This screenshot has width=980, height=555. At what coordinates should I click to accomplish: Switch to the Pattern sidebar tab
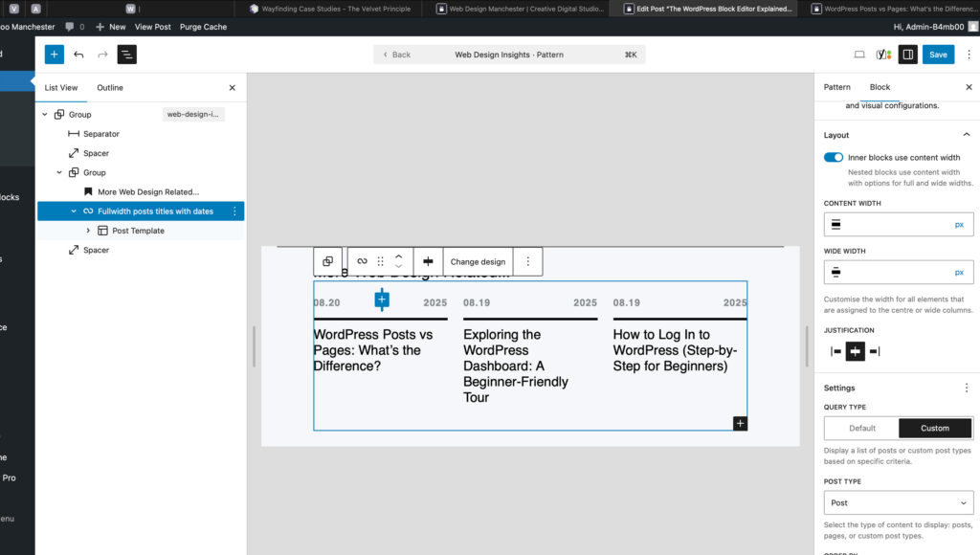[836, 87]
